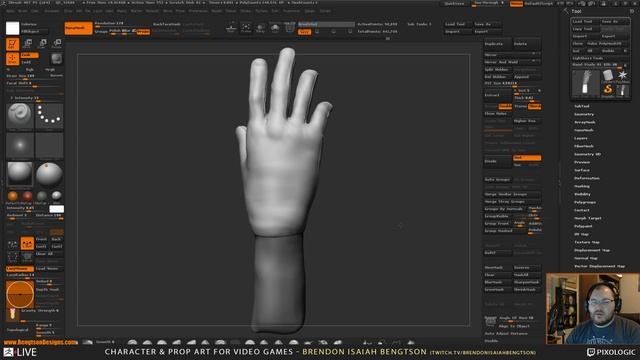Screen dimensions: 640x360
Task: Expand the ArrayMesh section
Action: 585,122
